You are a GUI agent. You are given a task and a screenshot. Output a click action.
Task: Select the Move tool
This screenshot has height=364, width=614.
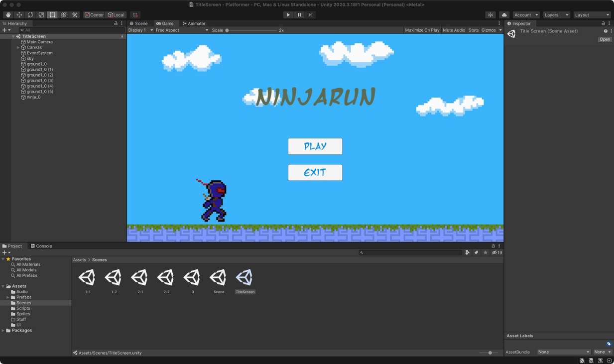[x=19, y=14]
